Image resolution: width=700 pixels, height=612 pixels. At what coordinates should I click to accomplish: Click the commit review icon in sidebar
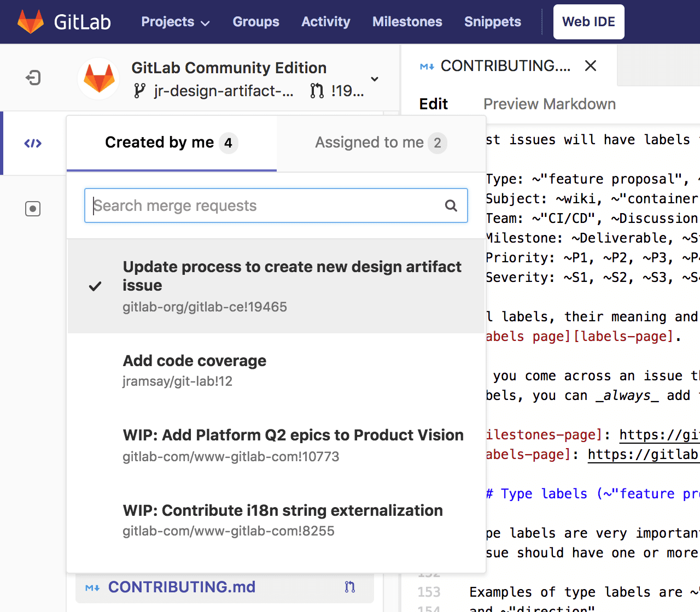32,209
